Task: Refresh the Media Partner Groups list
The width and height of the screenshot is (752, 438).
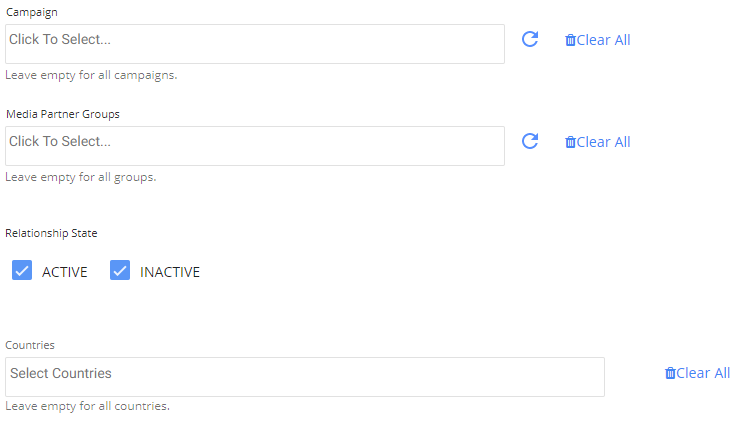Action: 530,141
